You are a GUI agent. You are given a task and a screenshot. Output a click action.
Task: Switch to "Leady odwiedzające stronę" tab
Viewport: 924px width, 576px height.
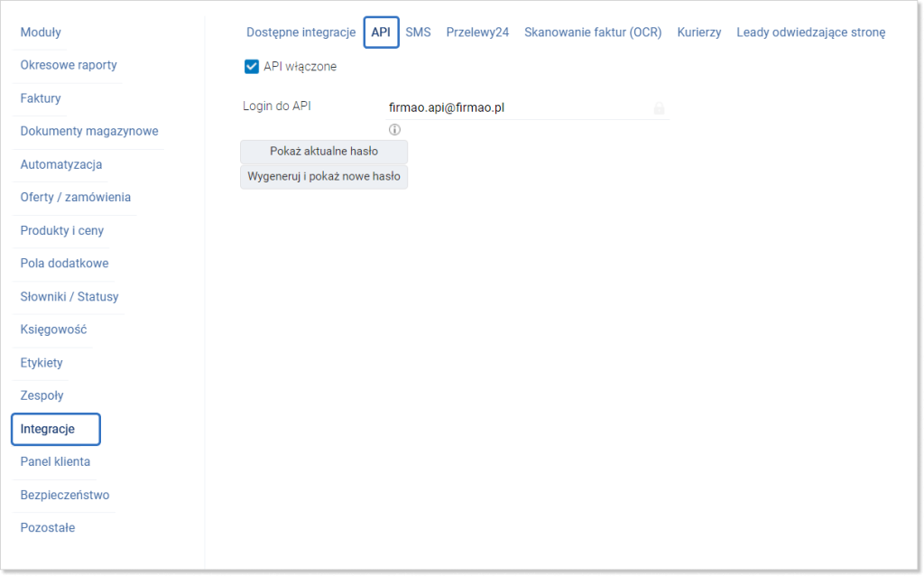tap(811, 33)
